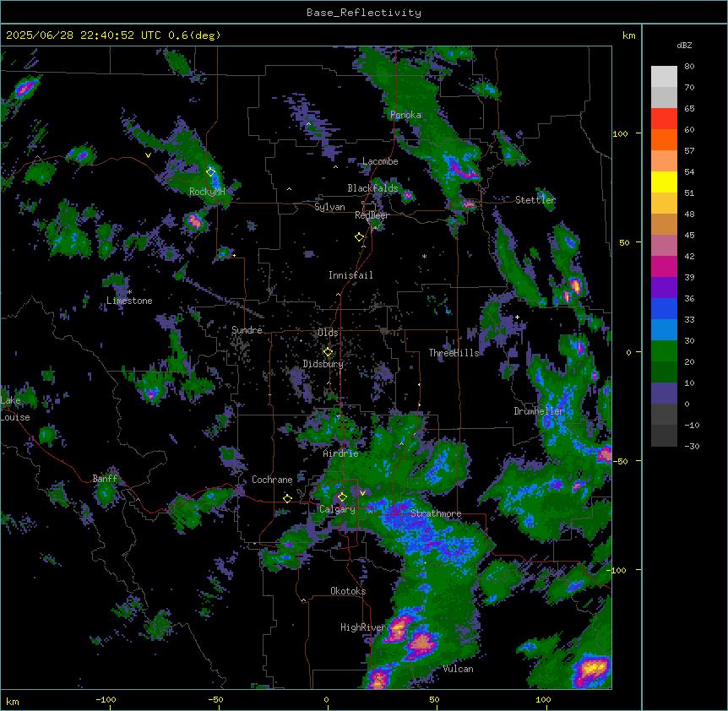Image resolution: width=728 pixels, height=711 pixels.
Task: Click the RedDeer city label
Action: [372, 215]
